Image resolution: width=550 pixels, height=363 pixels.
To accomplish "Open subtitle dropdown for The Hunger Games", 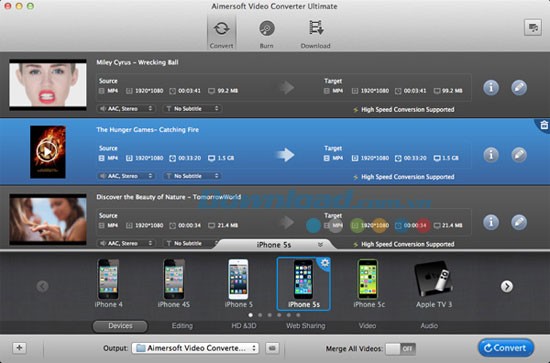I will (192, 176).
